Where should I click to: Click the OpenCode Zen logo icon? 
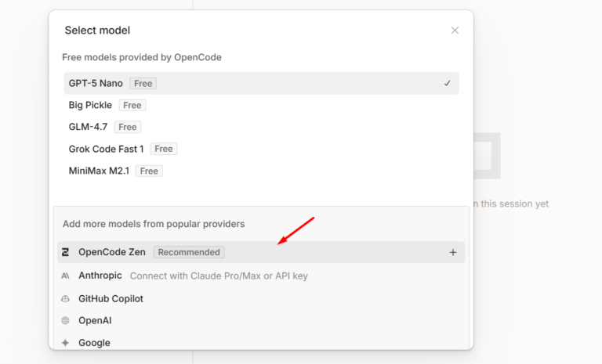pyautogui.click(x=65, y=252)
